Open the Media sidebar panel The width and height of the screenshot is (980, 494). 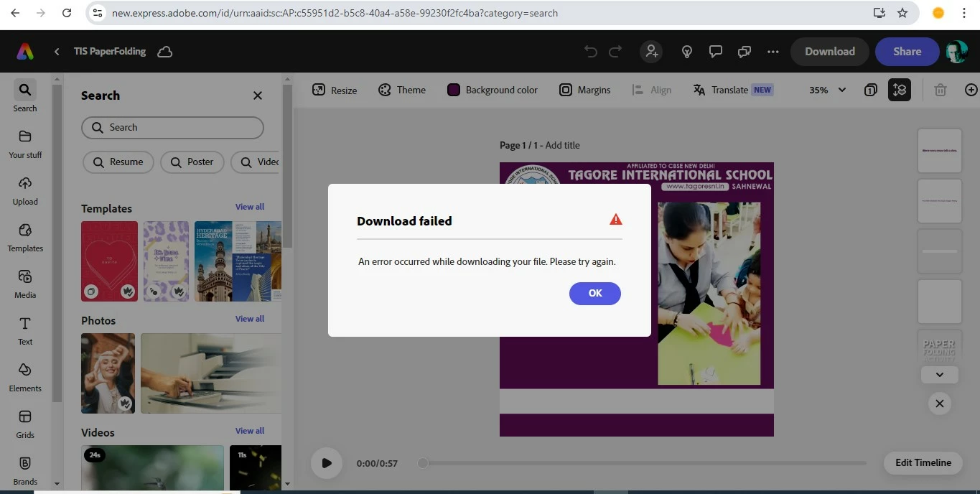click(25, 284)
